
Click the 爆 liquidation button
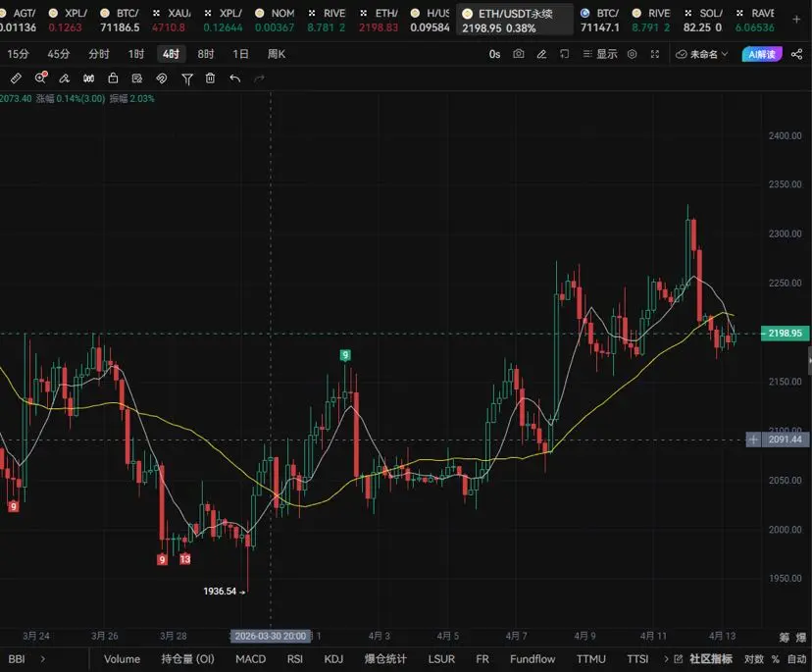coord(801,637)
